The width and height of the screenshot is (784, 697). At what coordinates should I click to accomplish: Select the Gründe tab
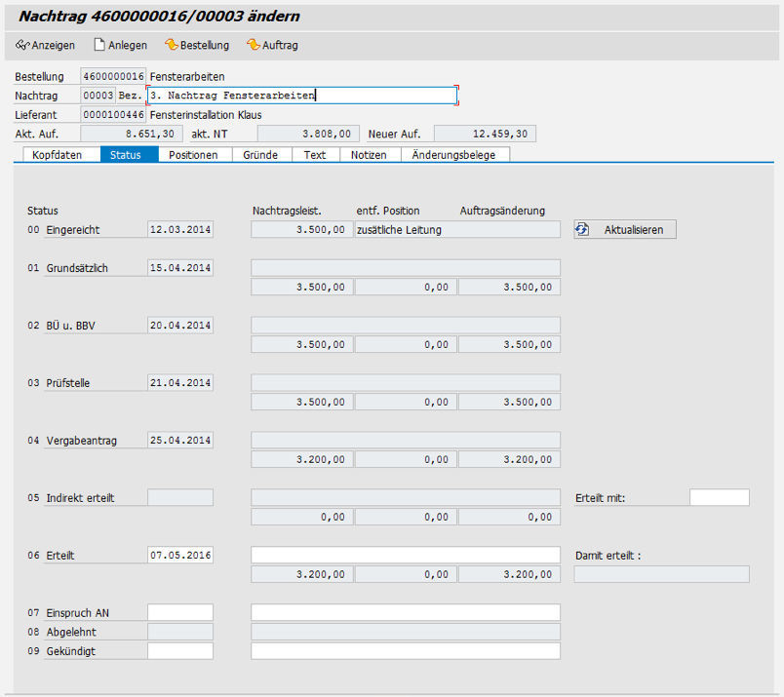pyautogui.click(x=260, y=155)
